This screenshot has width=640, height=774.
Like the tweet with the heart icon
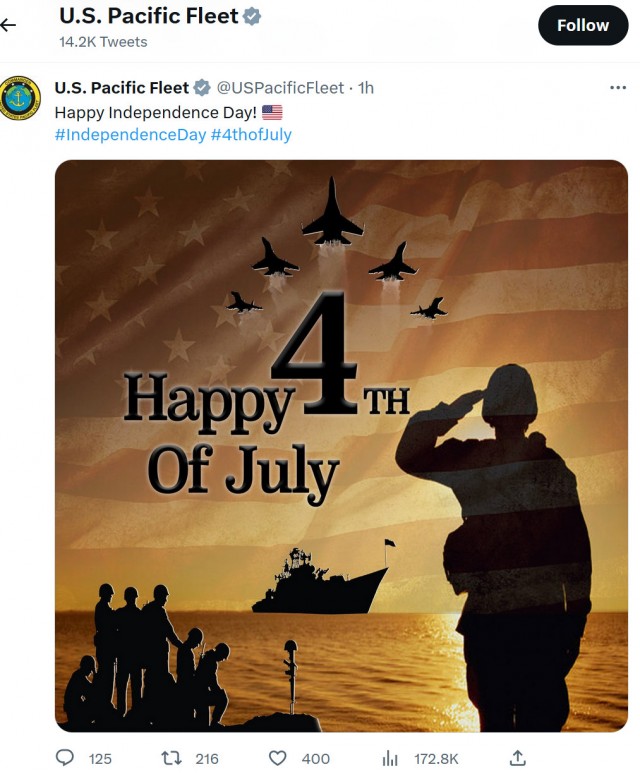point(277,758)
